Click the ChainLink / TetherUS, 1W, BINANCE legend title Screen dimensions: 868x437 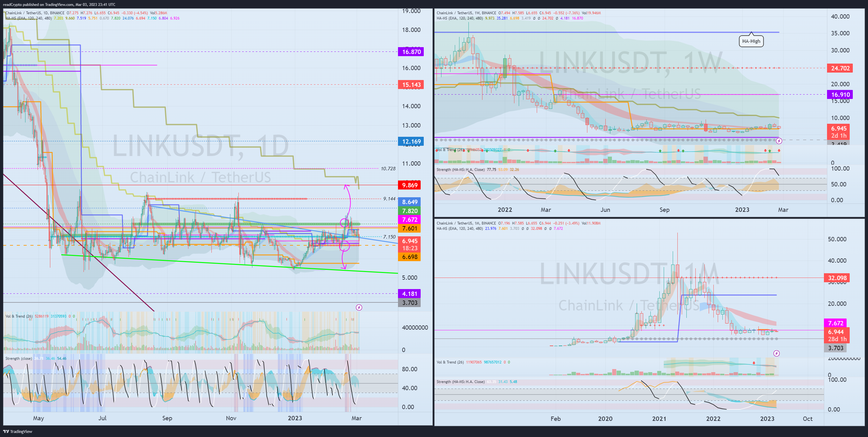click(x=466, y=13)
